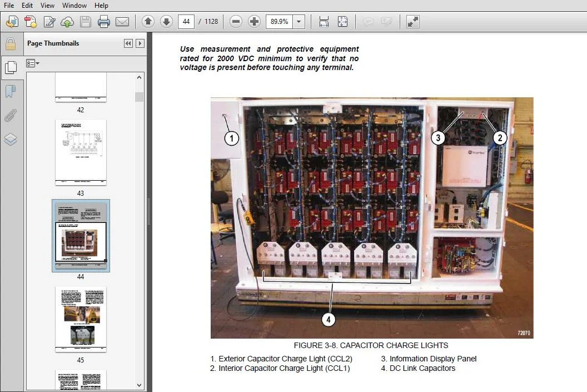
Task: Click the Send by email envelope icon
Action: tap(122, 22)
